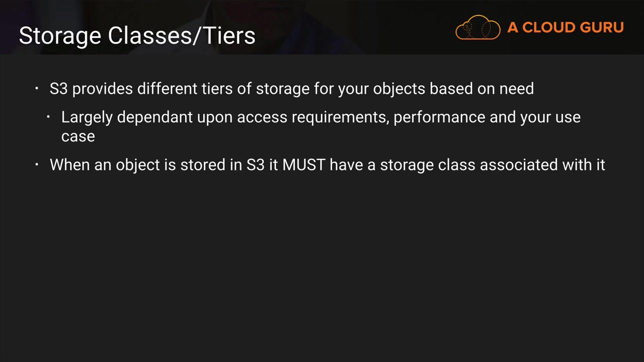Click the A CLOUD GURU brand text
644x362 pixels.
point(565,28)
